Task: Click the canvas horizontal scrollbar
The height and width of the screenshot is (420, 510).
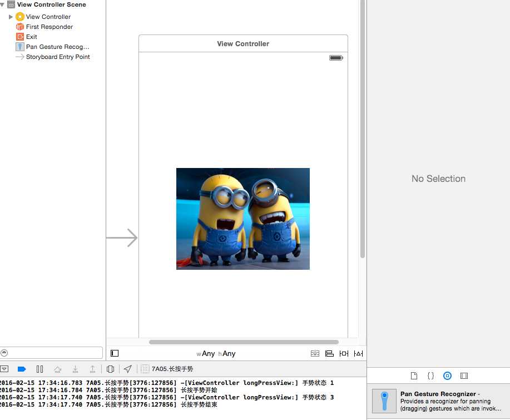Action: [x=244, y=342]
